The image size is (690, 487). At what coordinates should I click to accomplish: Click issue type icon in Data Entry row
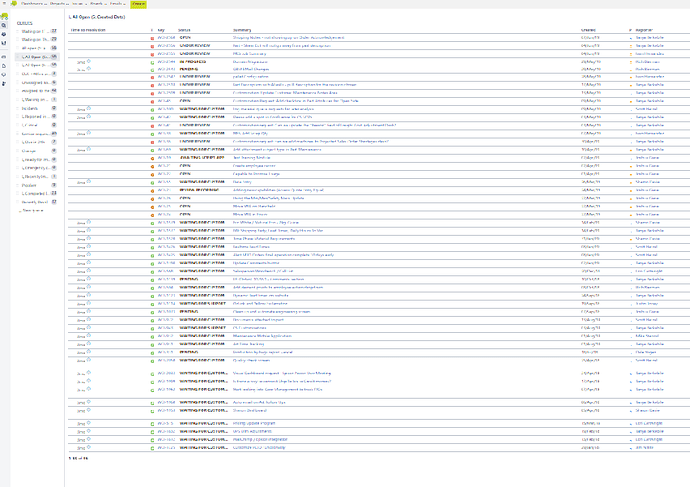click(152, 182)
